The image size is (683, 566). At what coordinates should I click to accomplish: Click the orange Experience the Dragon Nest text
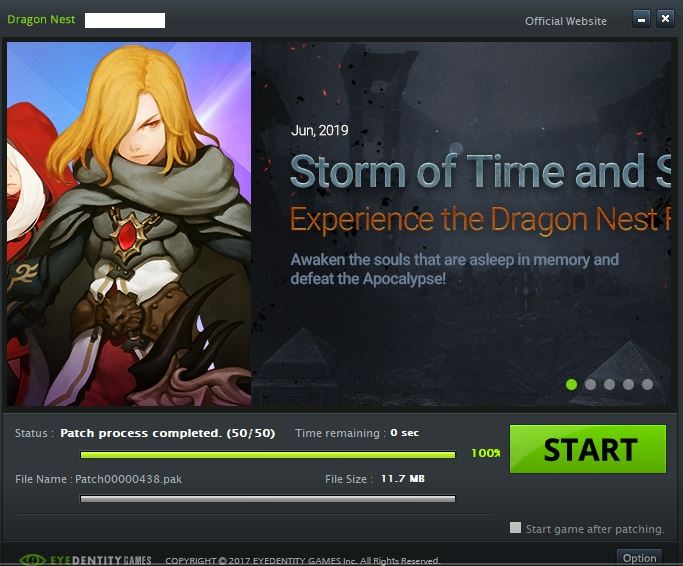(x=480, y=219)
